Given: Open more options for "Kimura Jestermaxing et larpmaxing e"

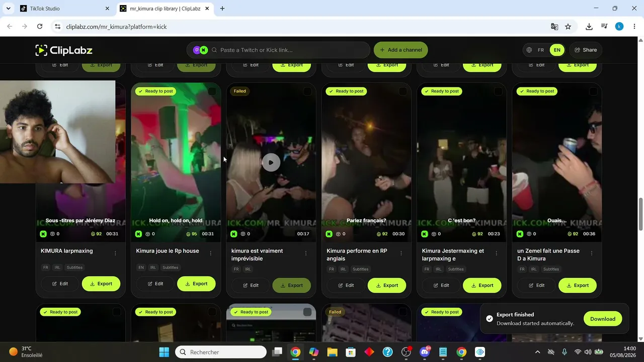Looking at the screenshot, I should (496, 253).
